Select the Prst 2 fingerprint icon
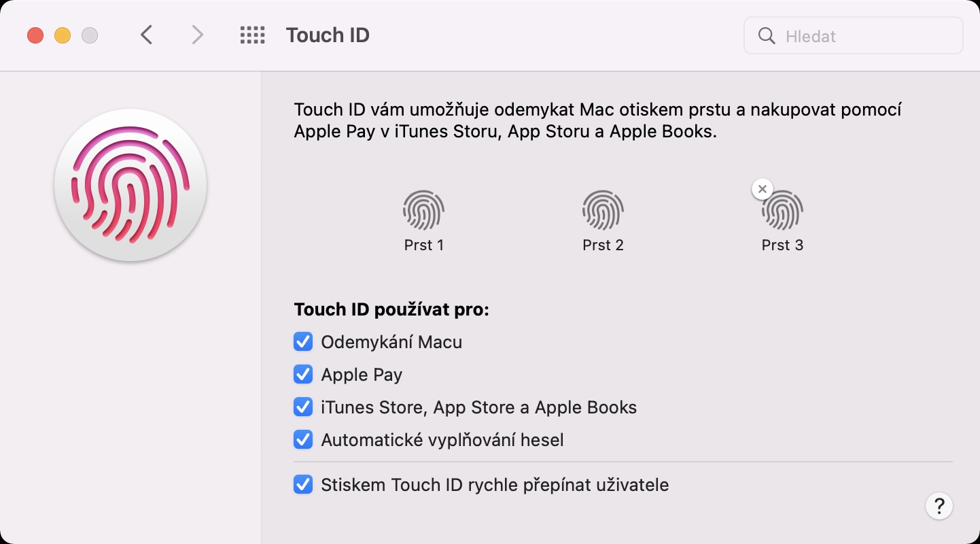980x544 pixels. point(603,210)
